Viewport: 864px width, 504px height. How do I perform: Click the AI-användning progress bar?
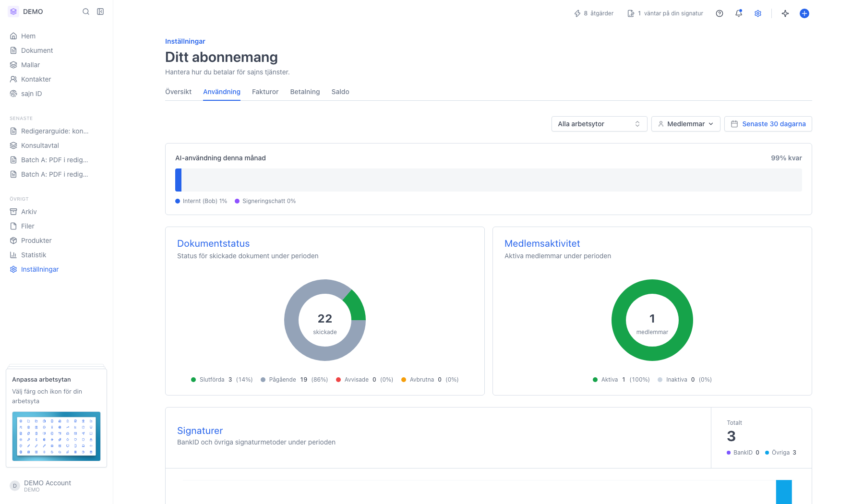click(x=489, y=180)
